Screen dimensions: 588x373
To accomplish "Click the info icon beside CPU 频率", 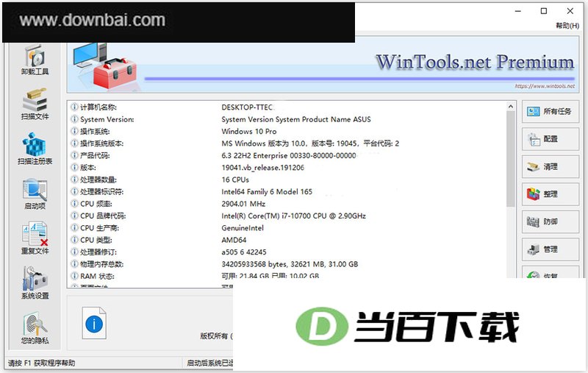I will pyautogui.click(x=75, y=204).
